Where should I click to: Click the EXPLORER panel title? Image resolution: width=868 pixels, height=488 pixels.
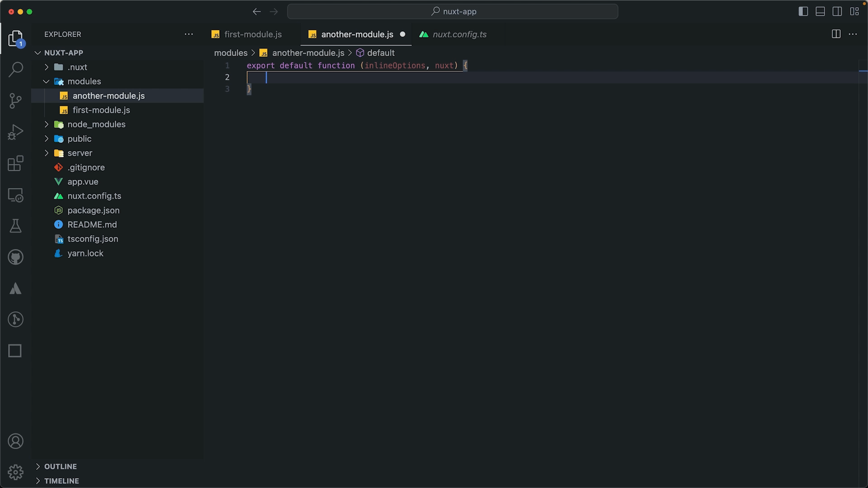click(x=63, y=34)
